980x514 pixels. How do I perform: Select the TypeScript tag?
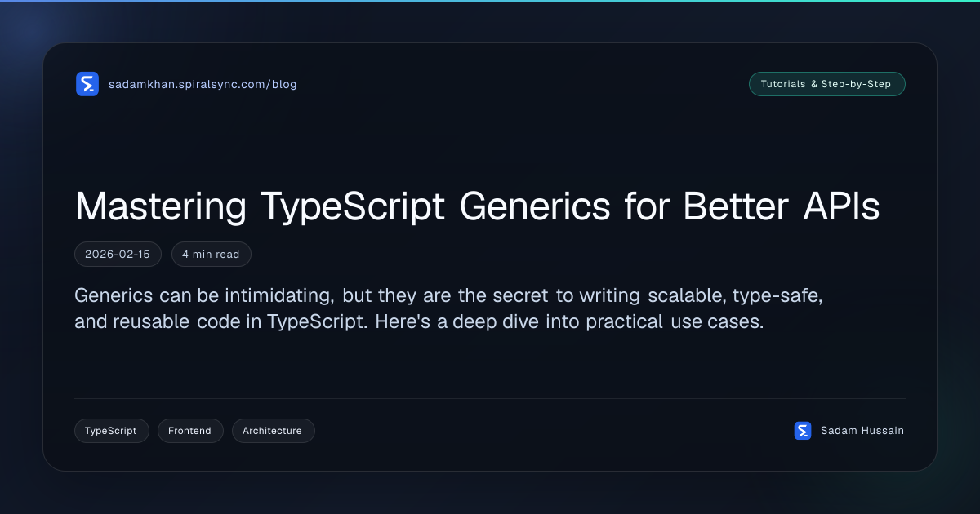coord(111,431)
